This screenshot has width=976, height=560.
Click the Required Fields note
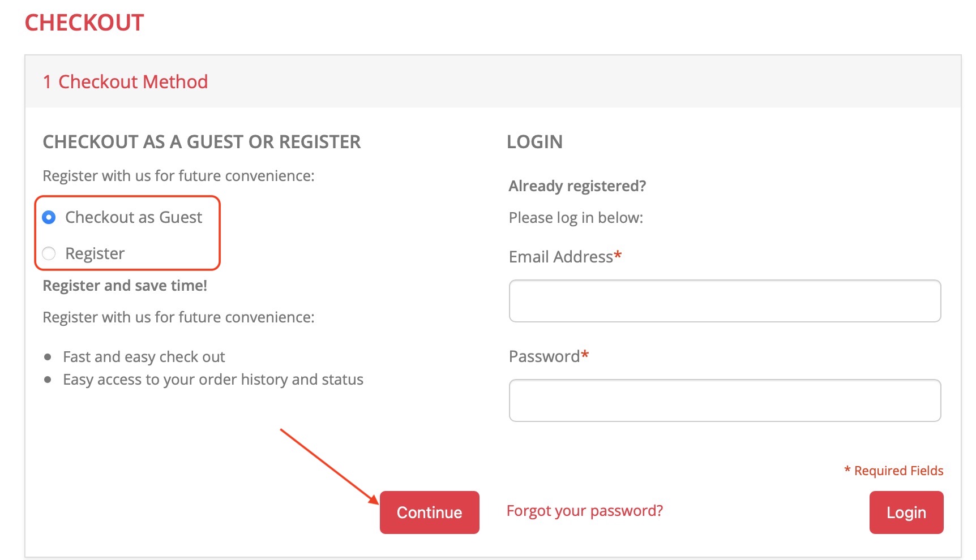pyautogui.click(x=893, y=471)
